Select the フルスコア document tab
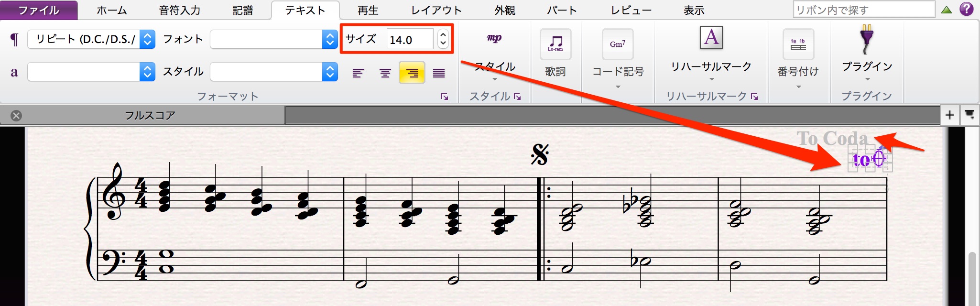Viewport: 980px width, 306px height. (x=150, y=115)
